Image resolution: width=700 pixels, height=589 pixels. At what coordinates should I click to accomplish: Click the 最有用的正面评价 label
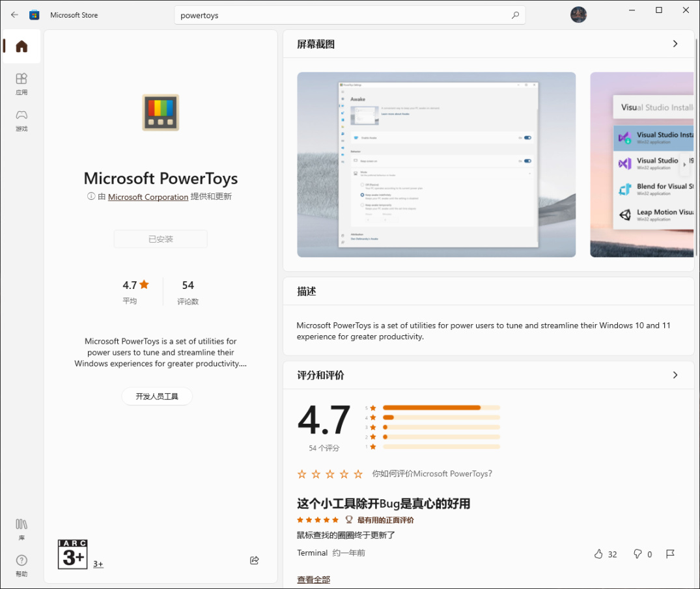pyautogui.click(x=385, y=520)
